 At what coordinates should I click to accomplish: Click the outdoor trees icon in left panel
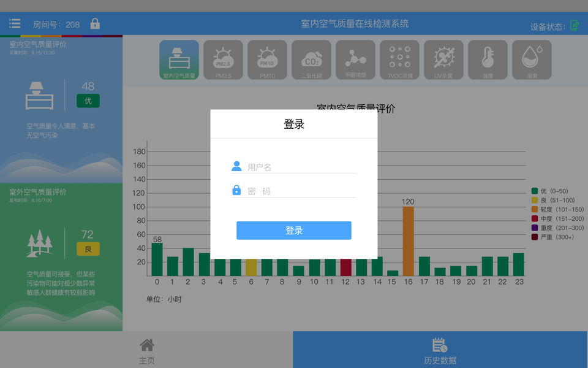[39, 243]
